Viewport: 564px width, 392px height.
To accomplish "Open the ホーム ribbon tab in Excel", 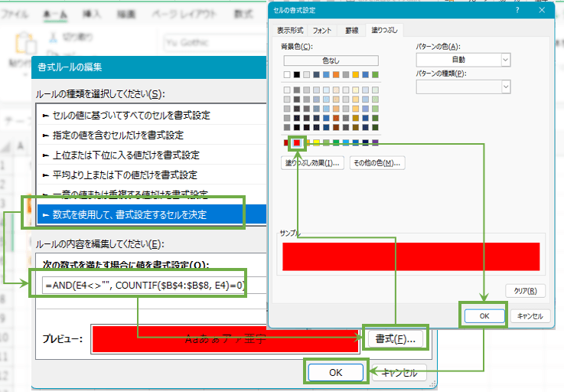I will (55, 14).
